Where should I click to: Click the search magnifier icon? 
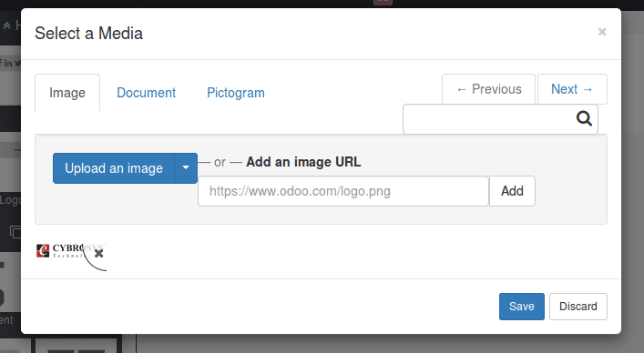tap(584, 118)
